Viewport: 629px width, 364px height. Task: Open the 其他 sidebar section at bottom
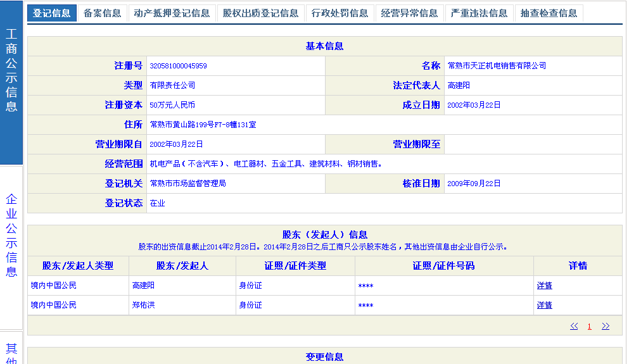click(x=11, y=353)
